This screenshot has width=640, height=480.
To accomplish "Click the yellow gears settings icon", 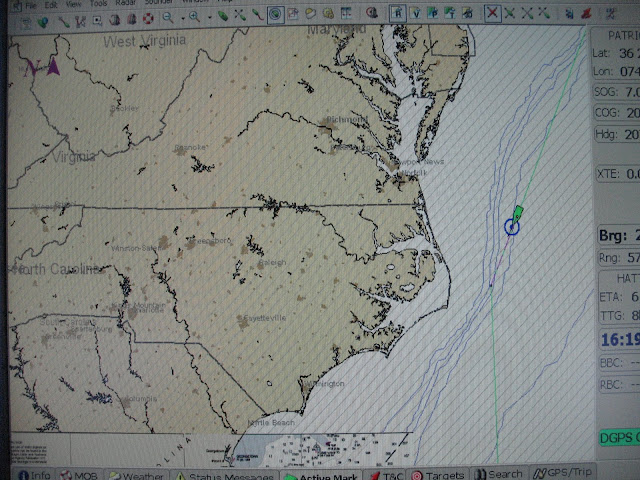I will tap(328, 13).
